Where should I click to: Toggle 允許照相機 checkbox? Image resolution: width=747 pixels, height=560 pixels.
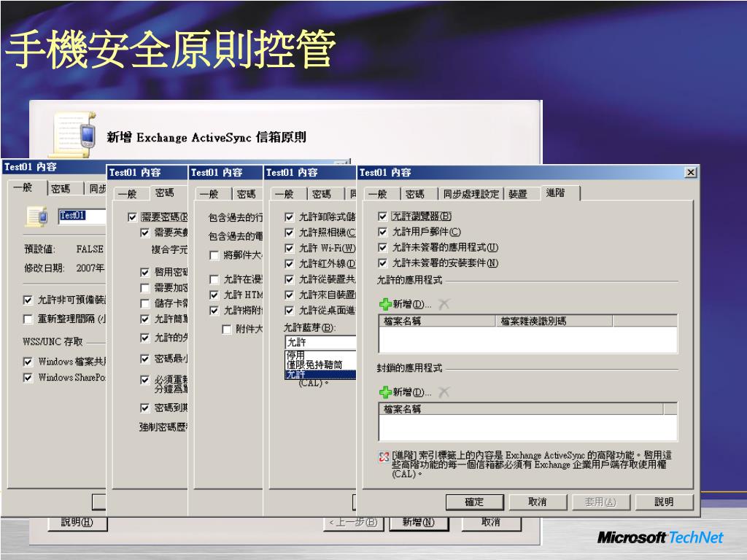coord(289,233)
